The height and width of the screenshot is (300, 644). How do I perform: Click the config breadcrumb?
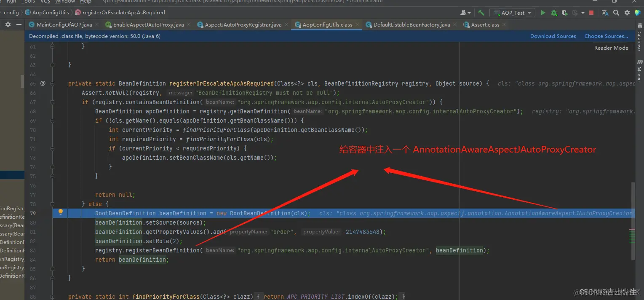11,13
